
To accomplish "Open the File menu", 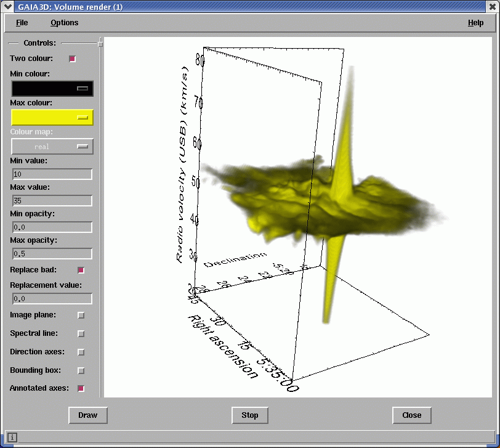I will 22,23.
